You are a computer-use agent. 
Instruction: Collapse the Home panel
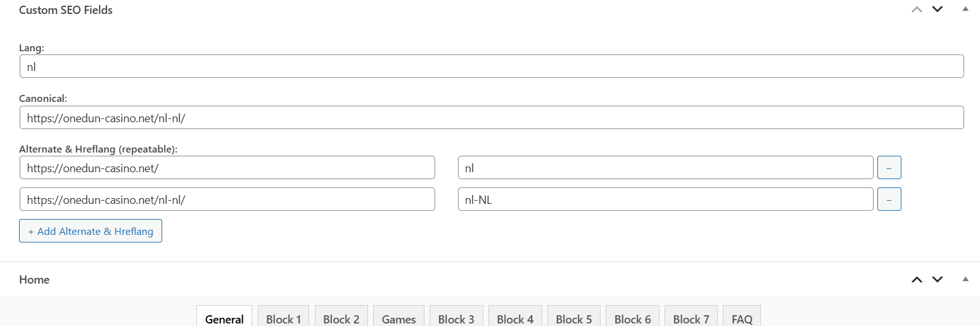point(965,279)
